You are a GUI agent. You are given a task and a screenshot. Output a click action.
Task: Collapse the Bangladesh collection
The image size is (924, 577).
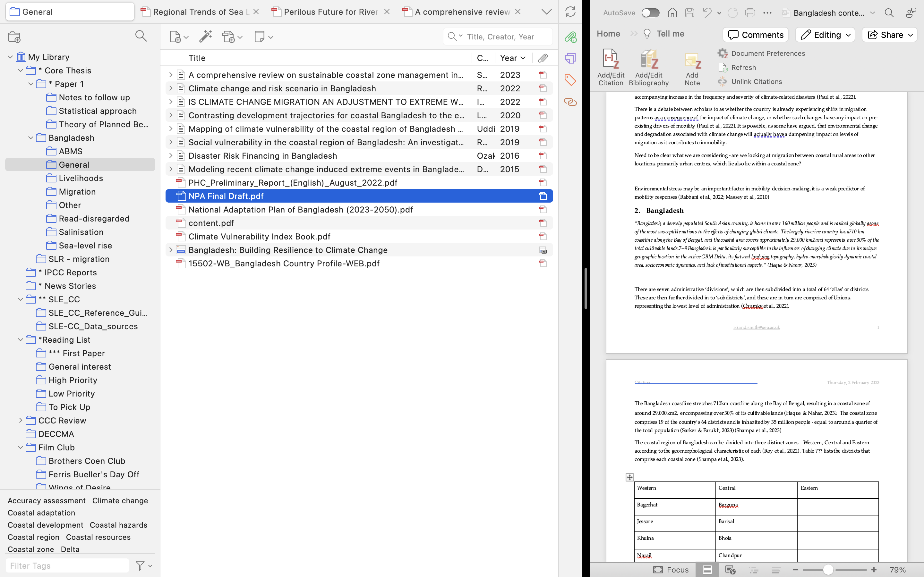(x=31, y=138)
